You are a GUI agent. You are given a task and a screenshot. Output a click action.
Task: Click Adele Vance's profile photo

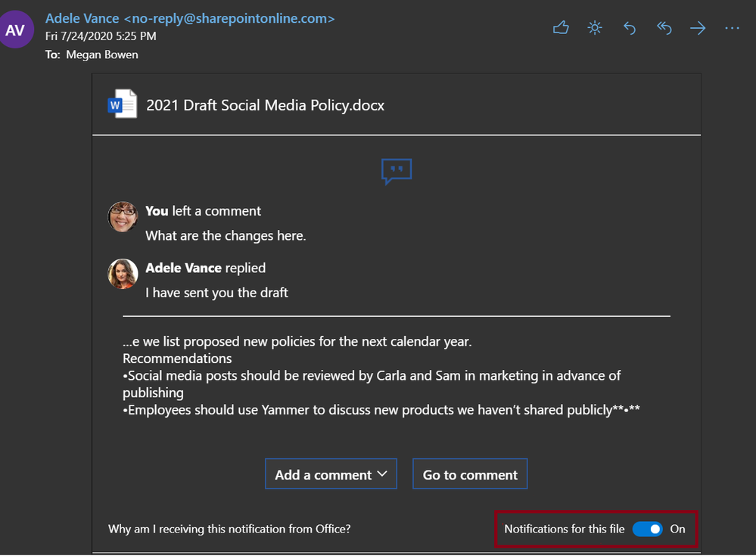123,274
